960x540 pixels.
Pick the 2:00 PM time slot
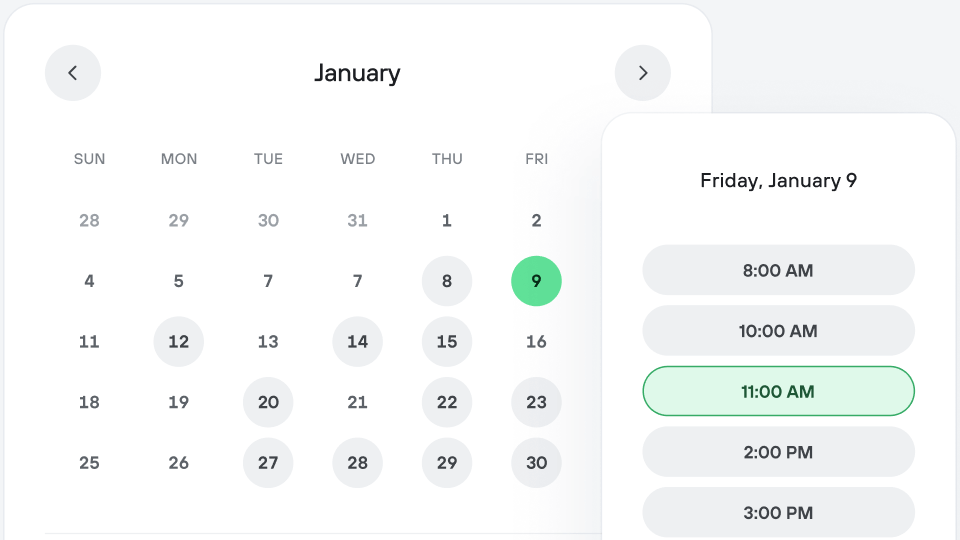click(x=778, y=452)
